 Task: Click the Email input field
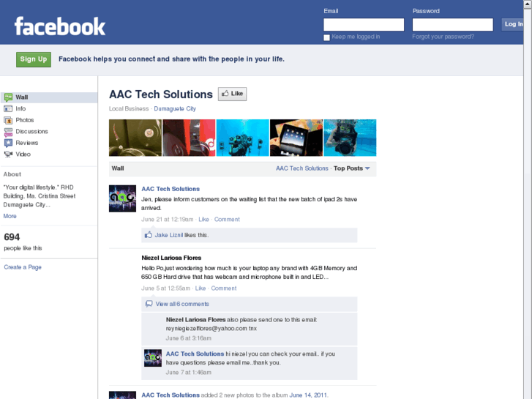[364, 24]
